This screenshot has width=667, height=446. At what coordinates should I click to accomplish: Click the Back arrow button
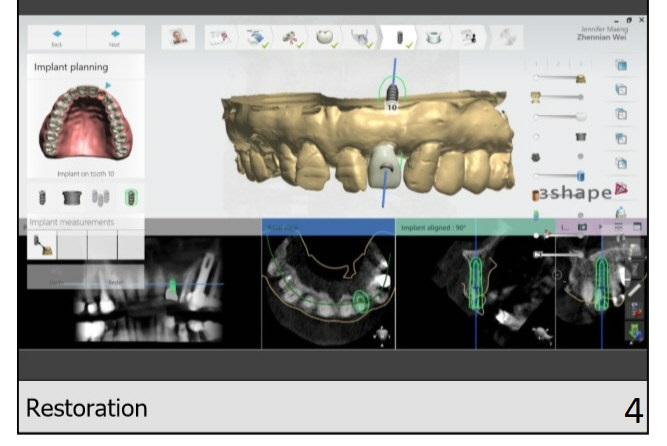click(x=55, y=36)
